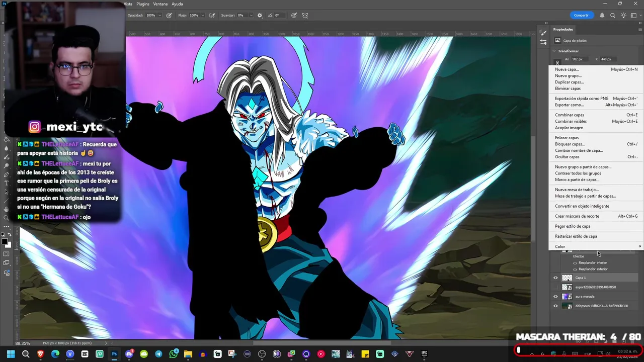The width and height of the screenshot is (644, 362).
Task: Pick the background color swatch
Action: 10,246
